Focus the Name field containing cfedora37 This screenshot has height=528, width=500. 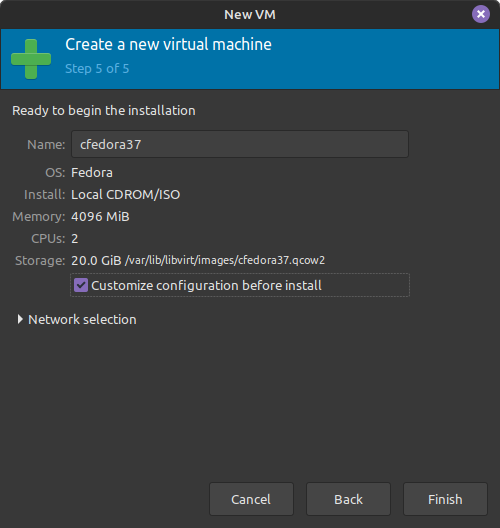coord(240,144)
